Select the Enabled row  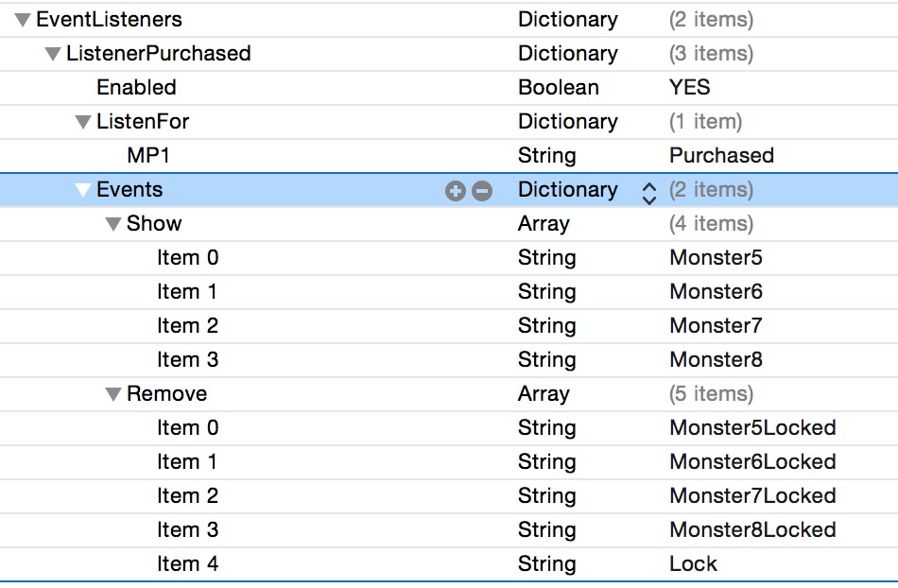pos(136,87)
